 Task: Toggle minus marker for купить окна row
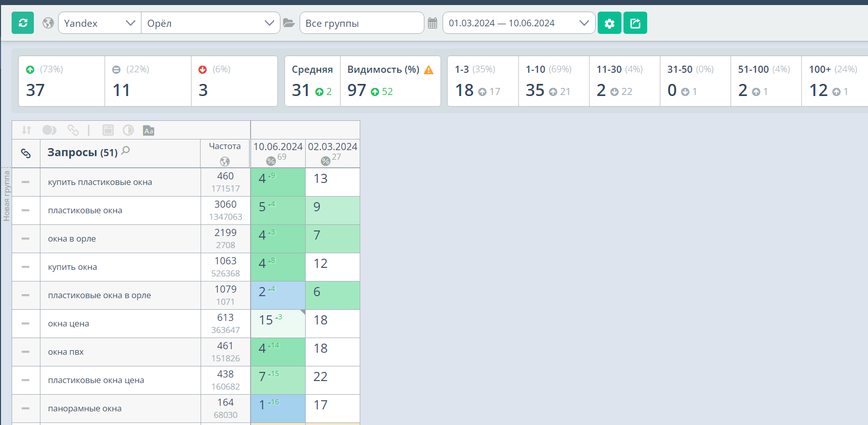point(26,267)
